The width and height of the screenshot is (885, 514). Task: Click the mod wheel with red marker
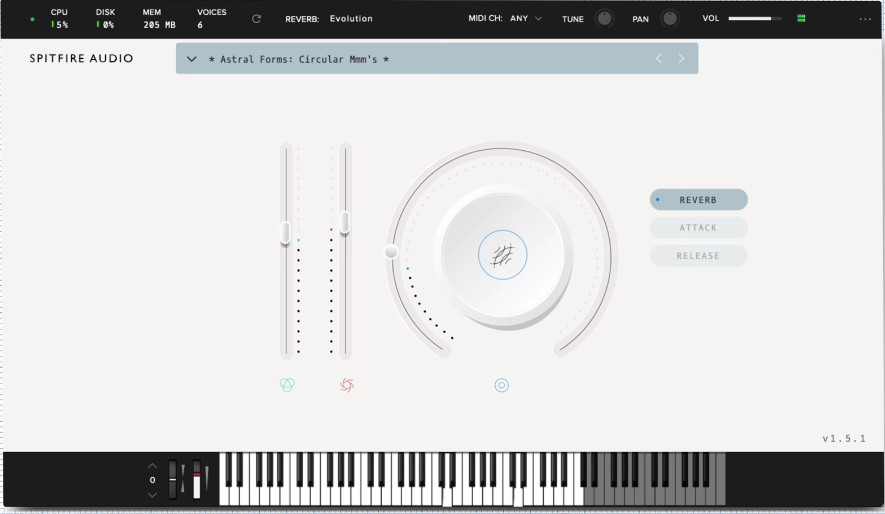pyautogui.click(x=196, y=480)
